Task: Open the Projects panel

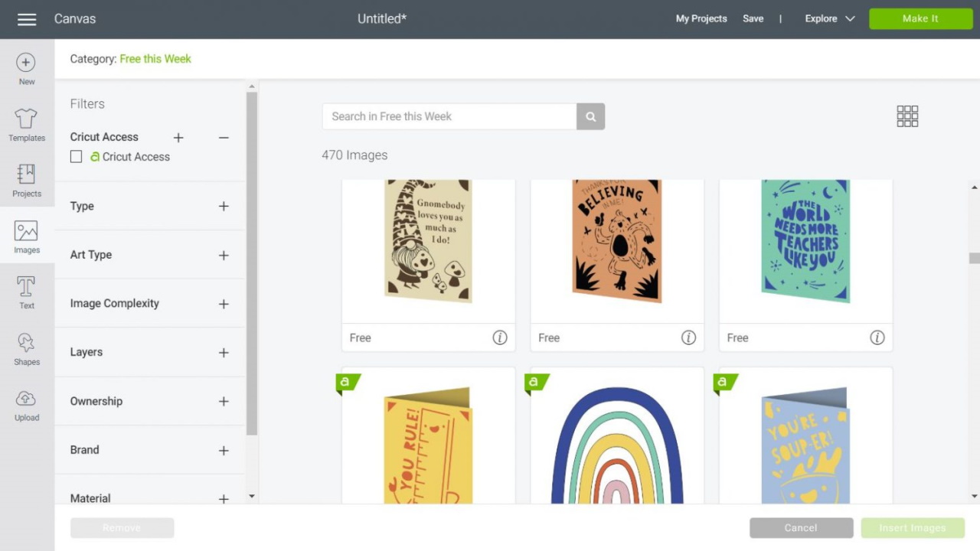Action: point(26,181)
